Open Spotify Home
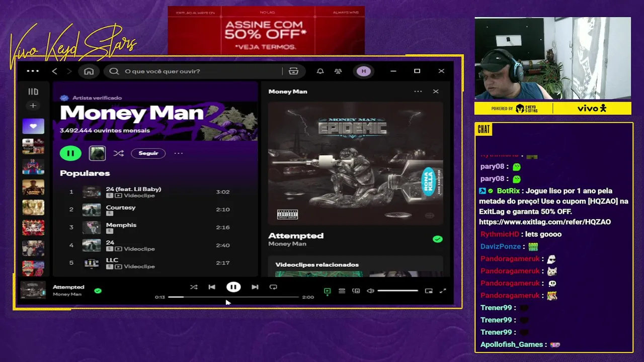Viewport: 644px width, 362px height. pos(89,71)
